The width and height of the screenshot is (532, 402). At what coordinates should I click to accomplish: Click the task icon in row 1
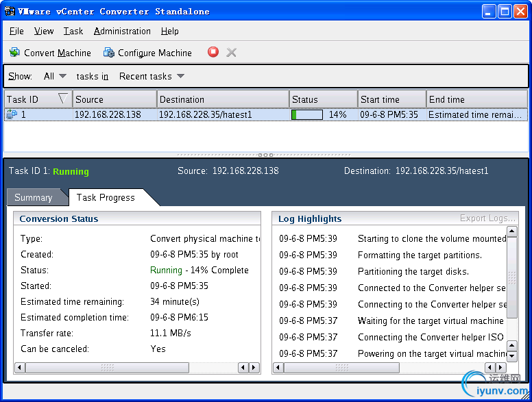[12, 114]
